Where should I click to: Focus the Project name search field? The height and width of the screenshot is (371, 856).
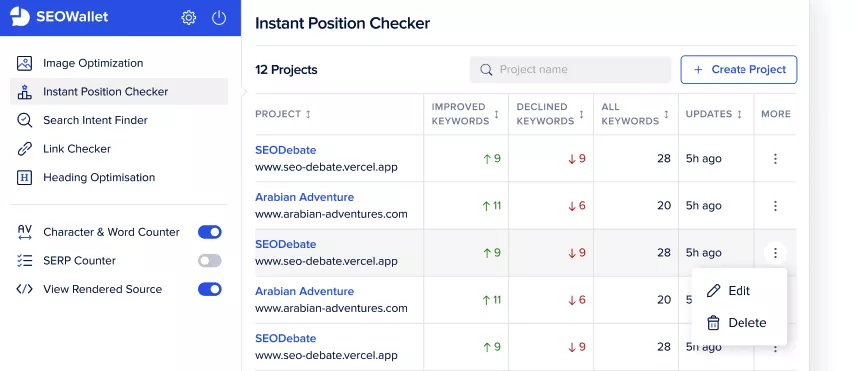[x=570, y=70]
